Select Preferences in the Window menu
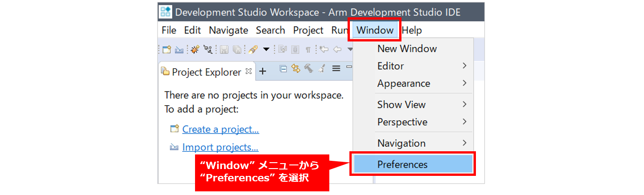This screenshot has width=644, height=195. pyautogui.click(x=413, y=164)
